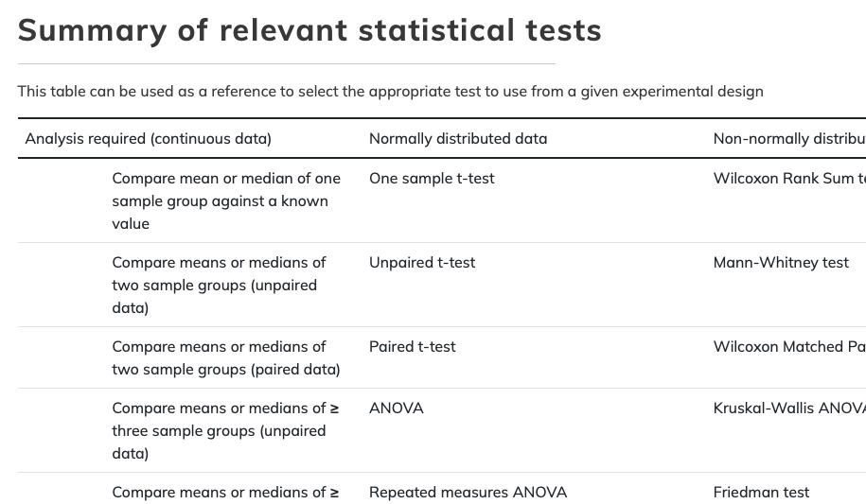Click the "Wilcoxon Rank Sum" test cell

click(788, 179)
